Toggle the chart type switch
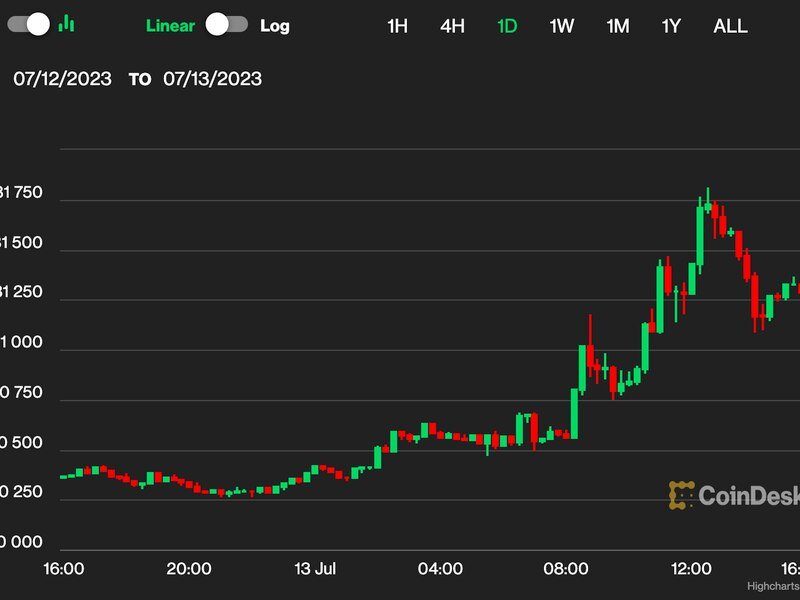The height and width of the screenshot is (600, 800). [x=27, y=25]
